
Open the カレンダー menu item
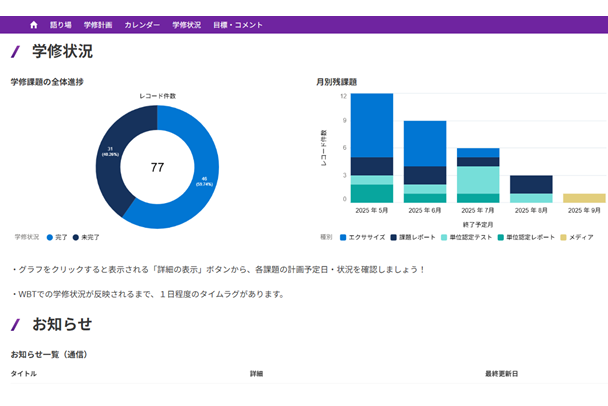[x=142, y=25]
